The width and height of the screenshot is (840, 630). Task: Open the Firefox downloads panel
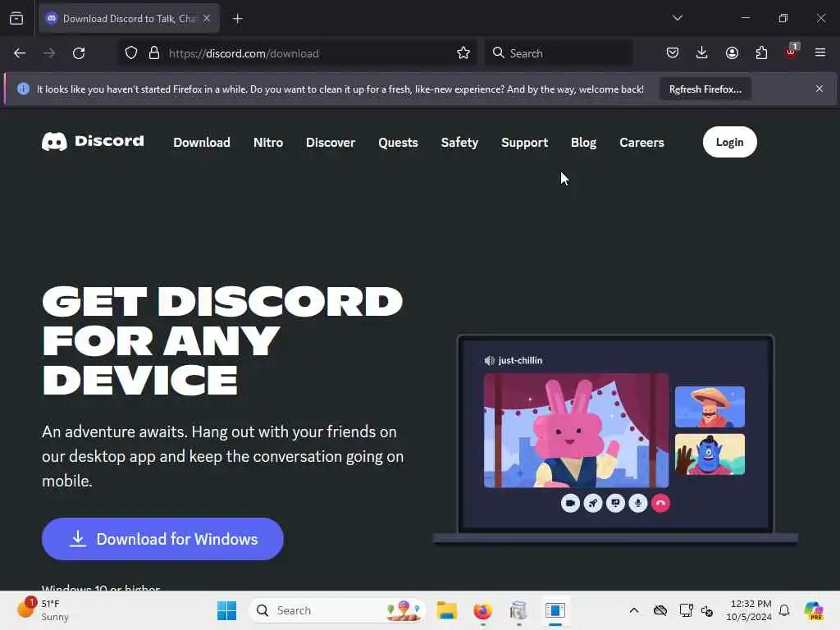[702, 53]
